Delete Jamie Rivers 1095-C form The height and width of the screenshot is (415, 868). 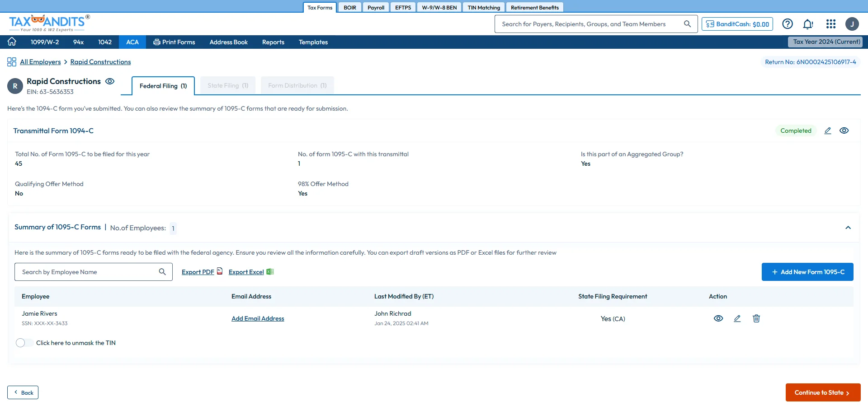(756, 318)
